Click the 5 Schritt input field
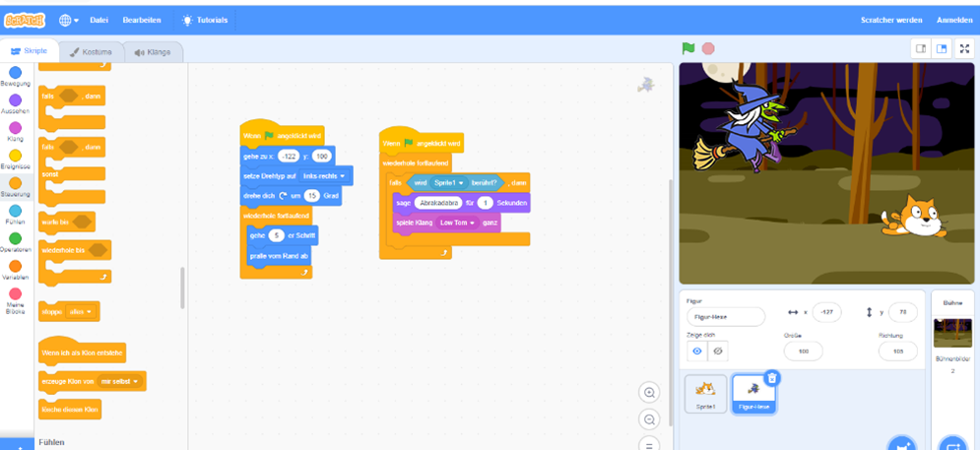The image size is (980, 450). click(276, 235)
